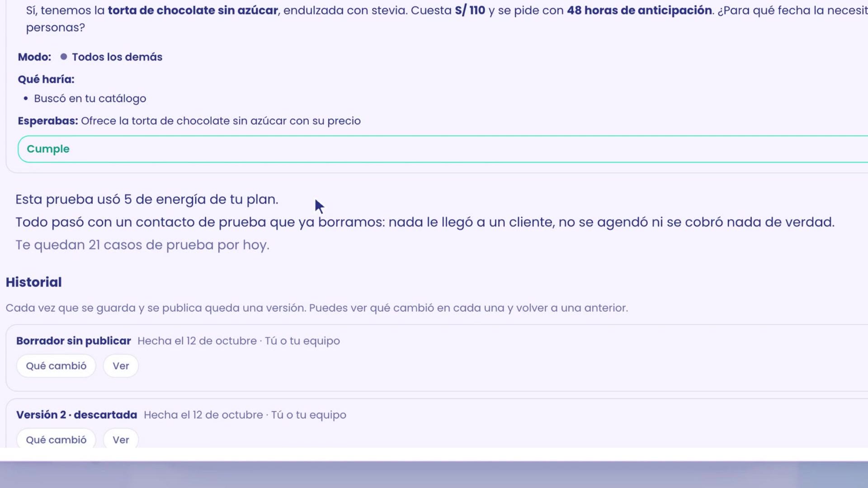Click '48 horas de anticipación' bold text

(x=640, y=10)
